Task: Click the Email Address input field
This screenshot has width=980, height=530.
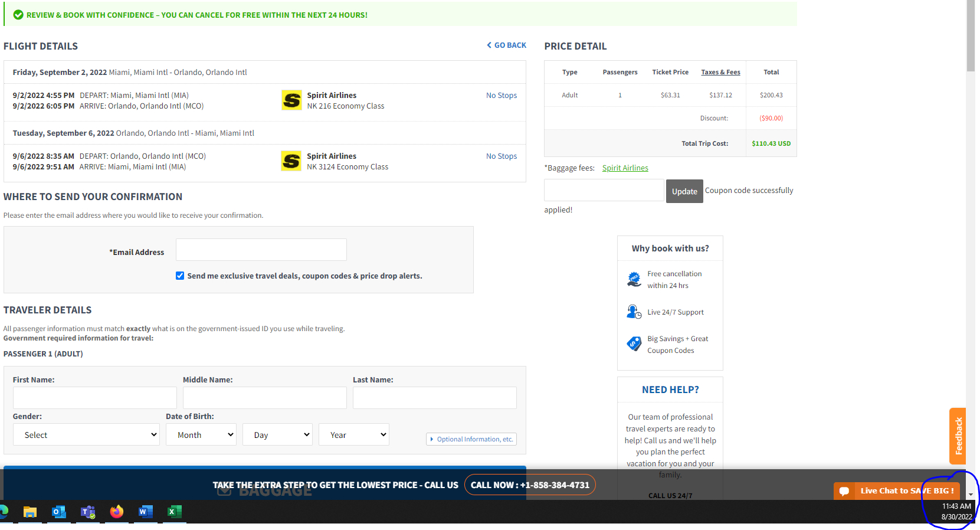Action: (x=261, y=250)
